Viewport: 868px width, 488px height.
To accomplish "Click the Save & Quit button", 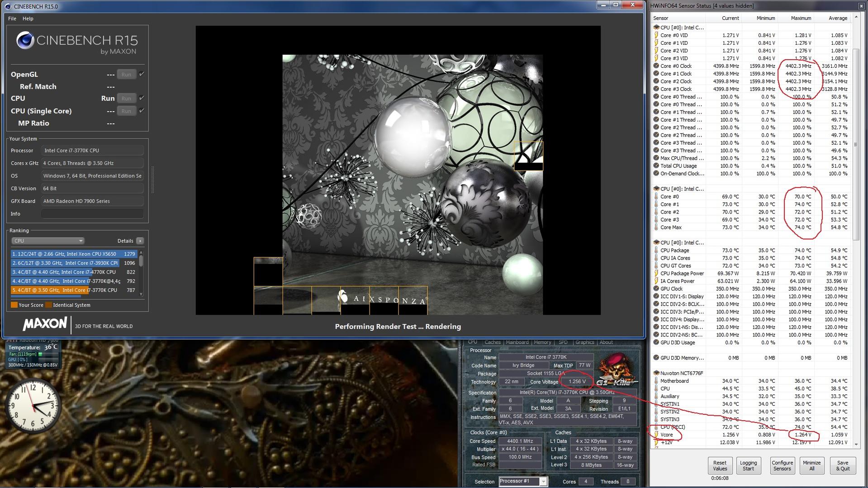I will pos(843,466).
